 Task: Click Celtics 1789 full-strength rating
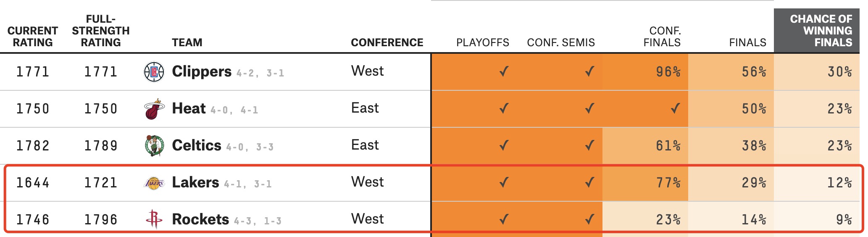click(101, 146)
